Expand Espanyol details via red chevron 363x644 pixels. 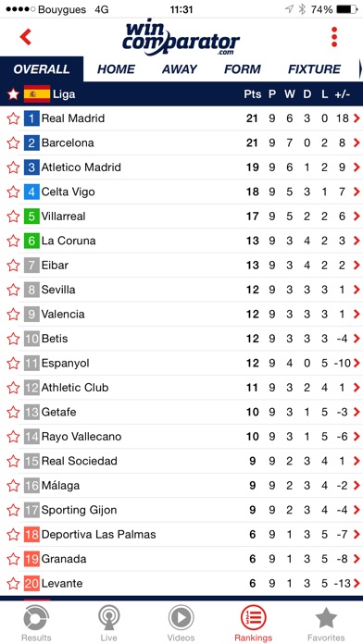[357, 363]
